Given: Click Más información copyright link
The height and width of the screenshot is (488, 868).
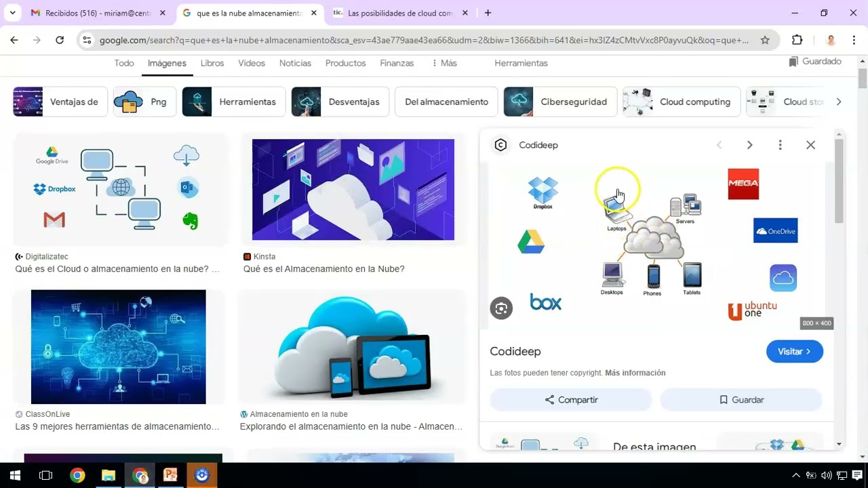Looking at the screenshot, I should click(635, 373).
